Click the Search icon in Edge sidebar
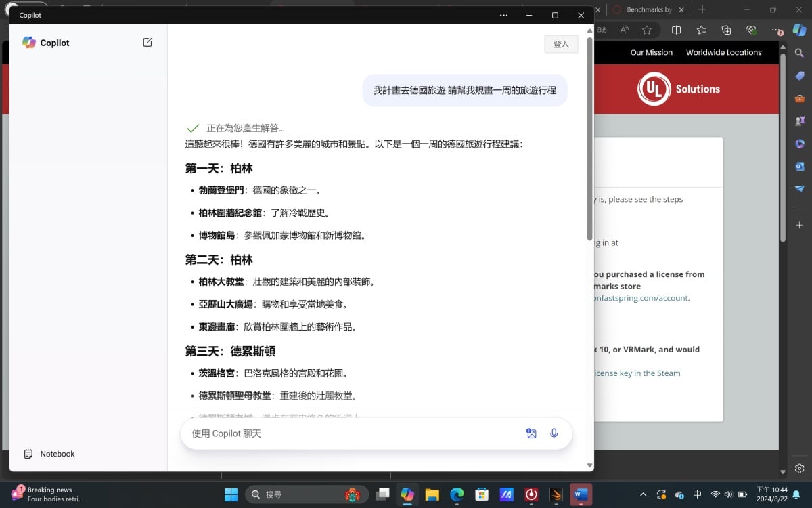 pos(799,53)
